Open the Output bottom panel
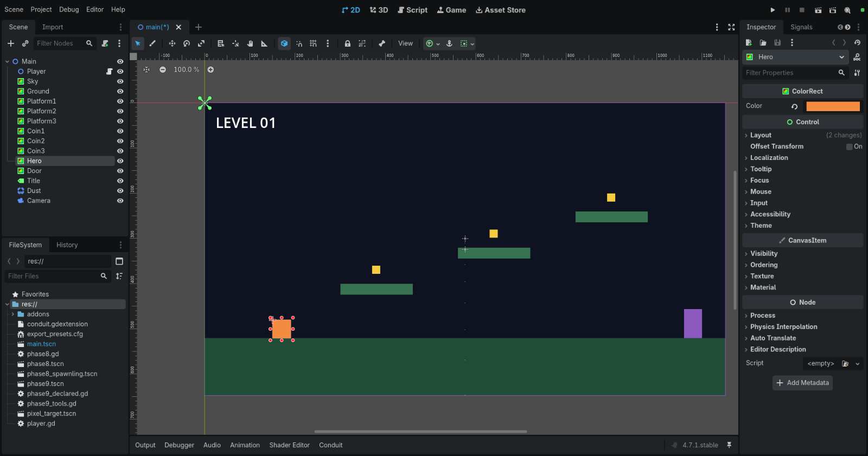The height and width of the screenshot is (456, 868). 145,445
